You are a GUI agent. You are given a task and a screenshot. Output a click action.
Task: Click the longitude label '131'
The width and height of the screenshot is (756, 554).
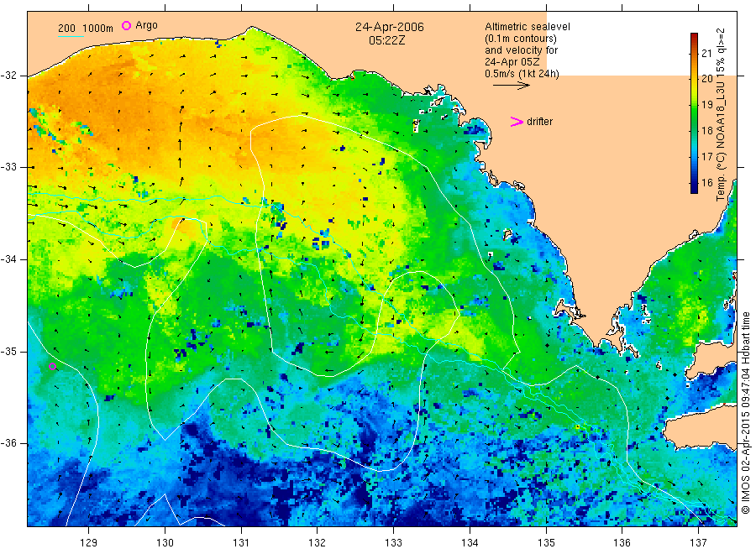pos(241,543)
